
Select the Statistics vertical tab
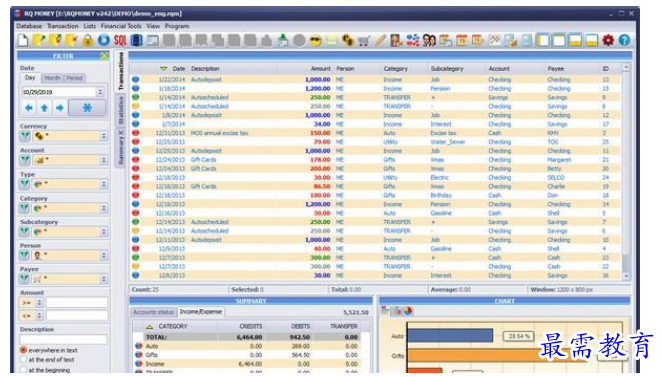point(120,110)
